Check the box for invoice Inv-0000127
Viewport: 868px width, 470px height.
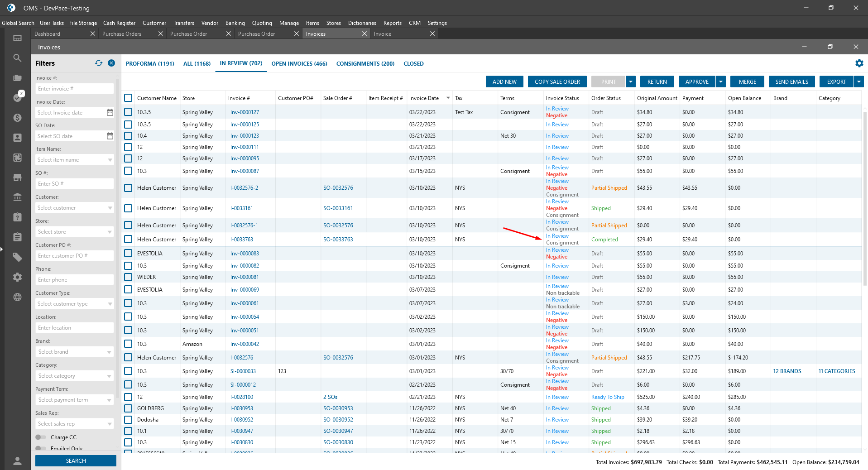click(128, 112)
